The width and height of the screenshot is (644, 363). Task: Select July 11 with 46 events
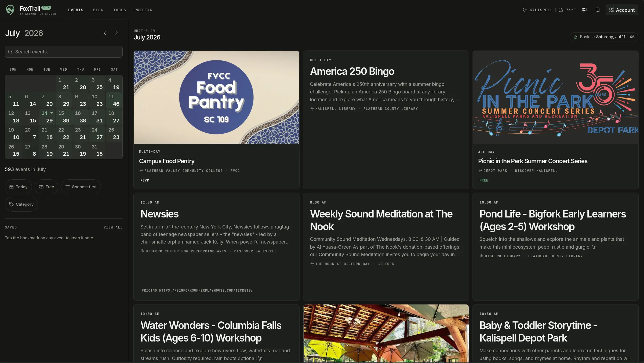point(114,100)
